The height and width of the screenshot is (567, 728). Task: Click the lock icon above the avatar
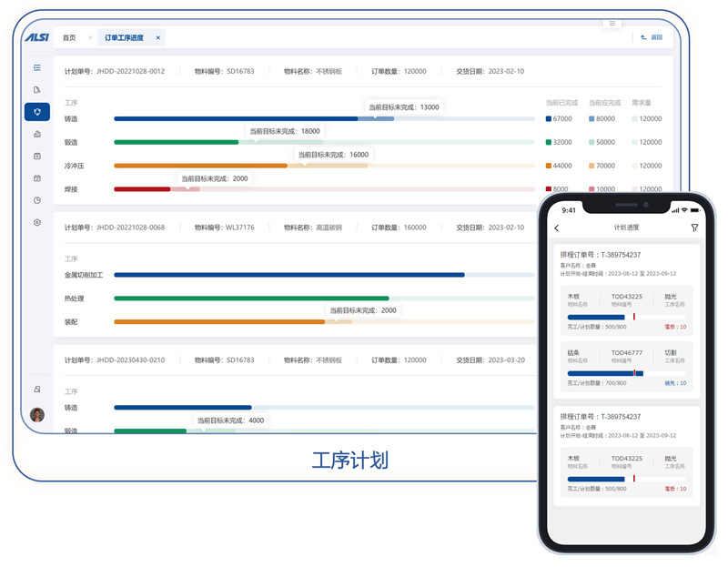pyautogui.click(x=37, y=389)
